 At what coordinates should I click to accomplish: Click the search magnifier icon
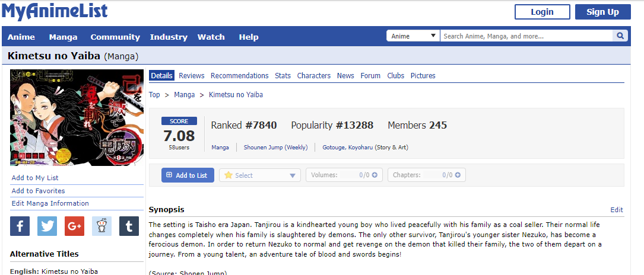point(620,36)
